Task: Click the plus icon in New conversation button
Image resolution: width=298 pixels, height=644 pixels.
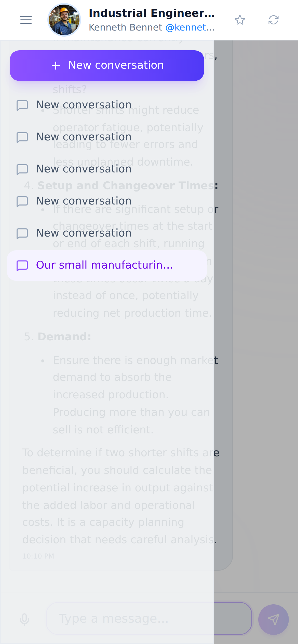Action: 56,66
